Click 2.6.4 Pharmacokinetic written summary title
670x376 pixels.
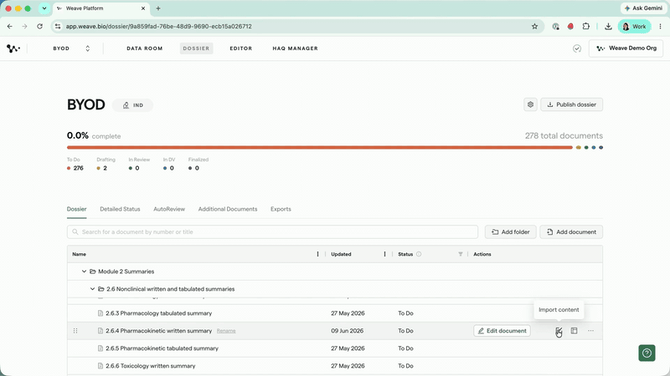pos(159,331)
